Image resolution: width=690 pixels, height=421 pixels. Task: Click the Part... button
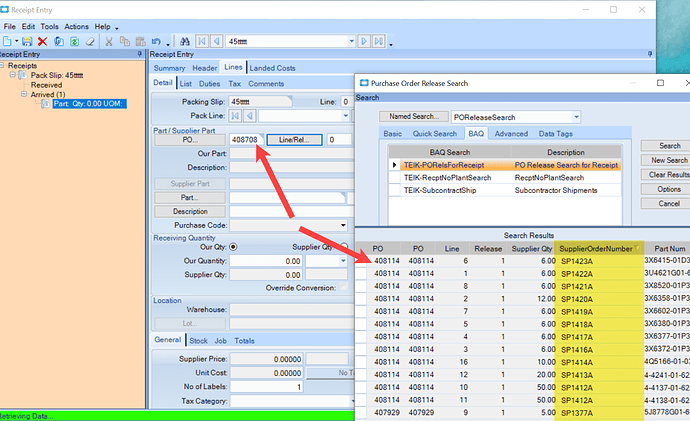point(190,198)
